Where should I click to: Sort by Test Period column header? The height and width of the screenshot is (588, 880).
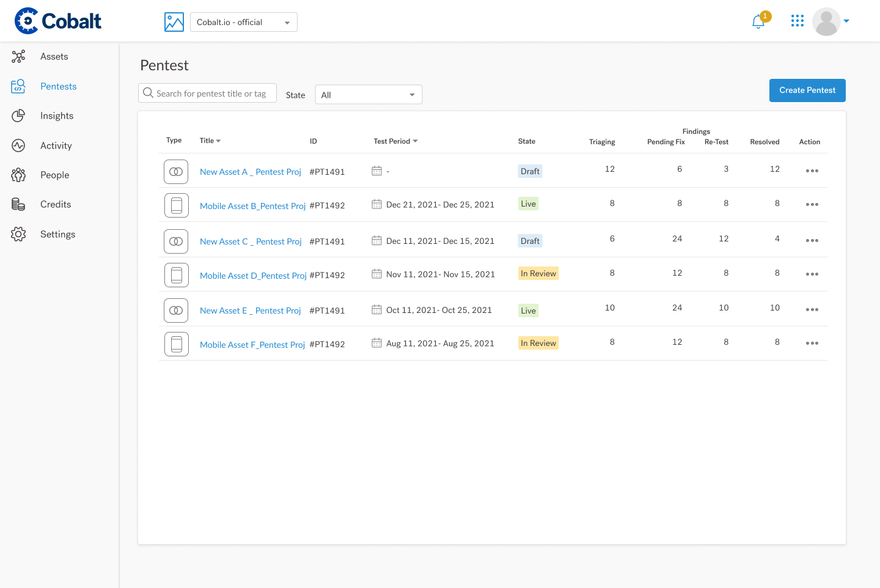click(395, 141)
